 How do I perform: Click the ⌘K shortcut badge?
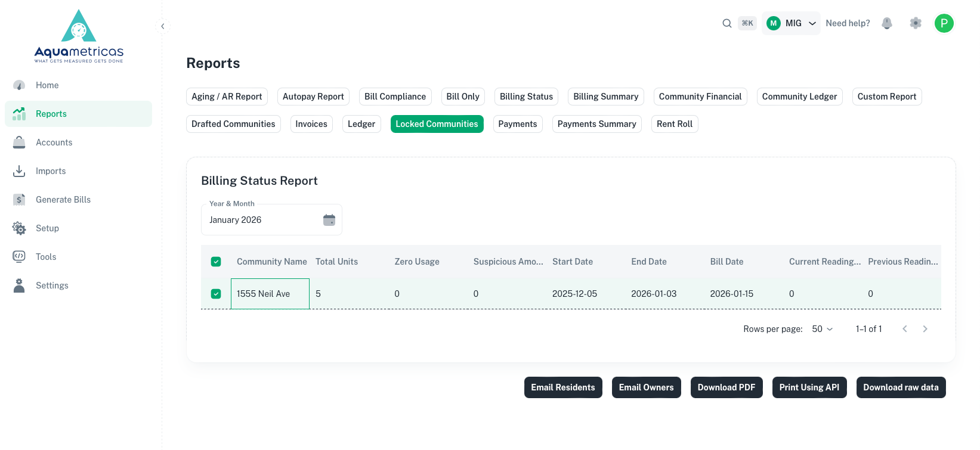pos(747,23)
